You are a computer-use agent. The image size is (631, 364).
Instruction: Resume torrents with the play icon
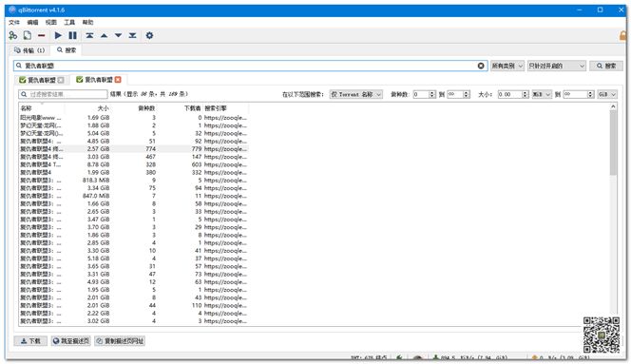pyautogui.click(x=58, y=36)
